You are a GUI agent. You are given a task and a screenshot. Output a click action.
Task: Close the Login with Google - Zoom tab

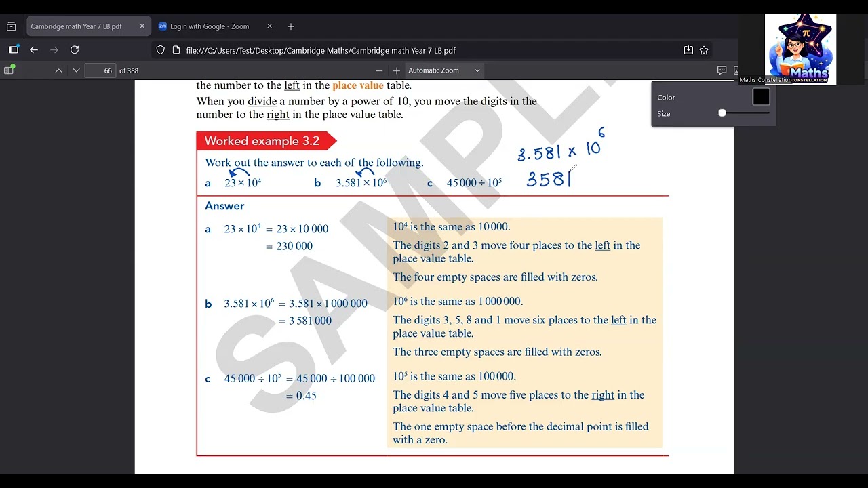pyautogui.click(x=269, y=26)
